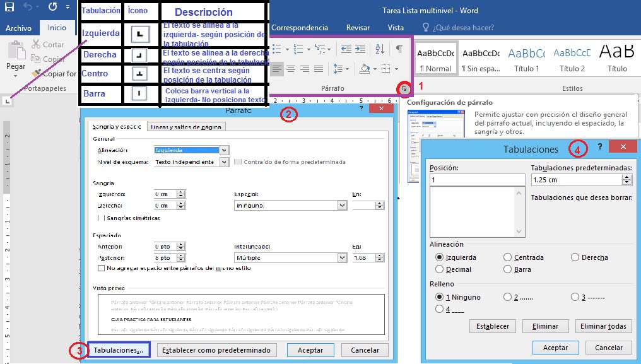Open the Párrafo dialog launcher icon

point(404,89)
